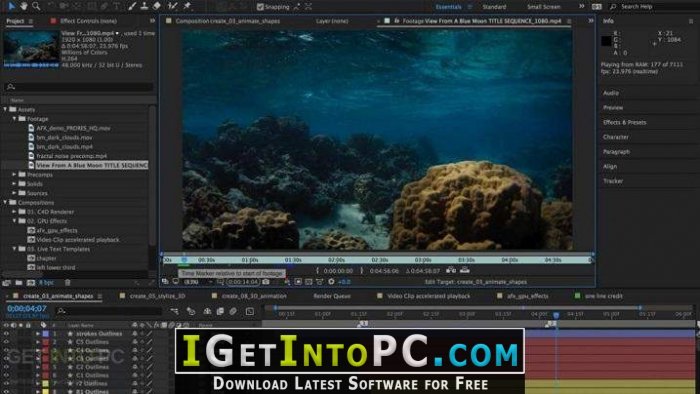Select the Puppet Pin tool
The image size is (700, 394).
coord(187,6)
